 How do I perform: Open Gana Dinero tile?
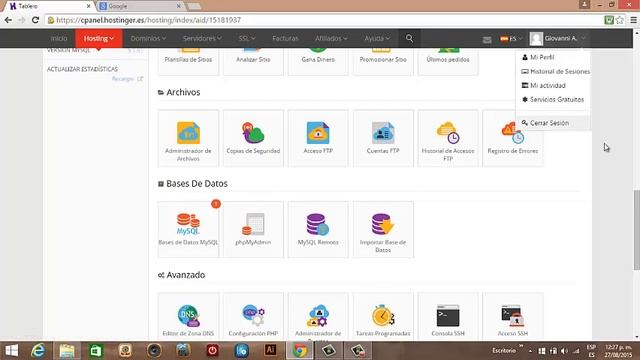[318, 61]
